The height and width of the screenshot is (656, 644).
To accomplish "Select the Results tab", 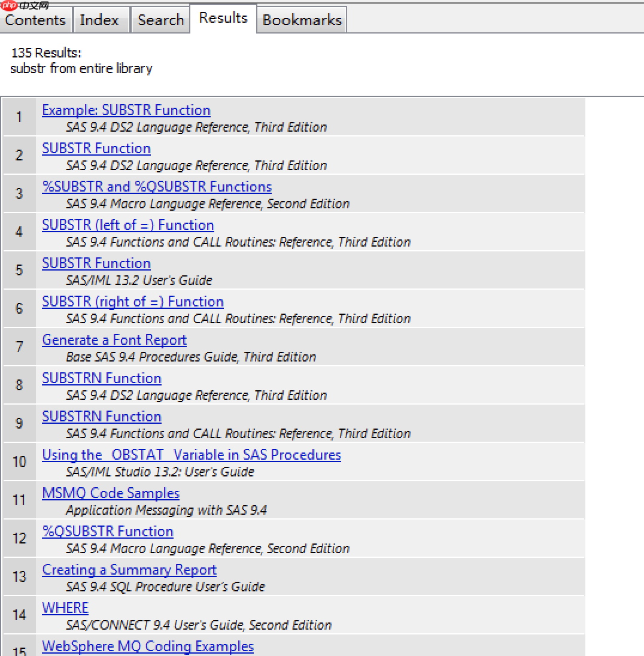I will (x=223, y=17).
